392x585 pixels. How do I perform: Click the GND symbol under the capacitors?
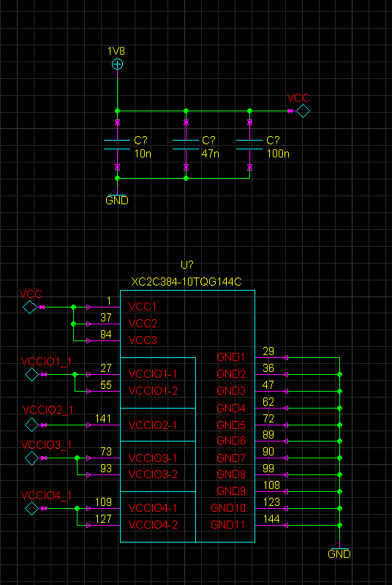(117, 198)
